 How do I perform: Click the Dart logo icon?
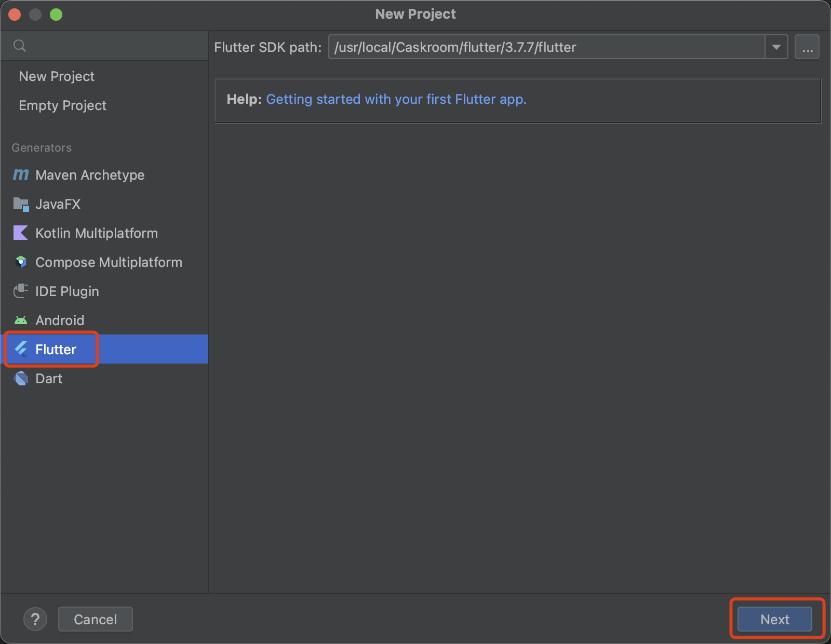(x=21, y=379)
